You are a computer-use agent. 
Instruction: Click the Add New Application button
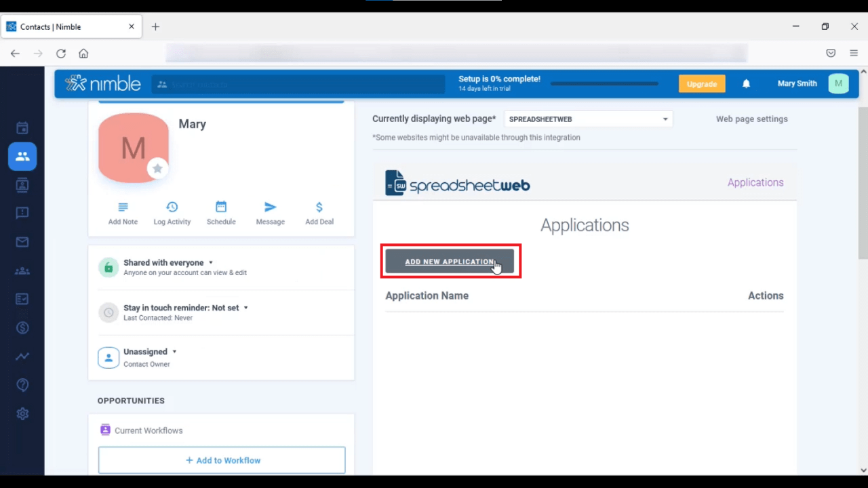pyautogui.click(x=450, y=262)
